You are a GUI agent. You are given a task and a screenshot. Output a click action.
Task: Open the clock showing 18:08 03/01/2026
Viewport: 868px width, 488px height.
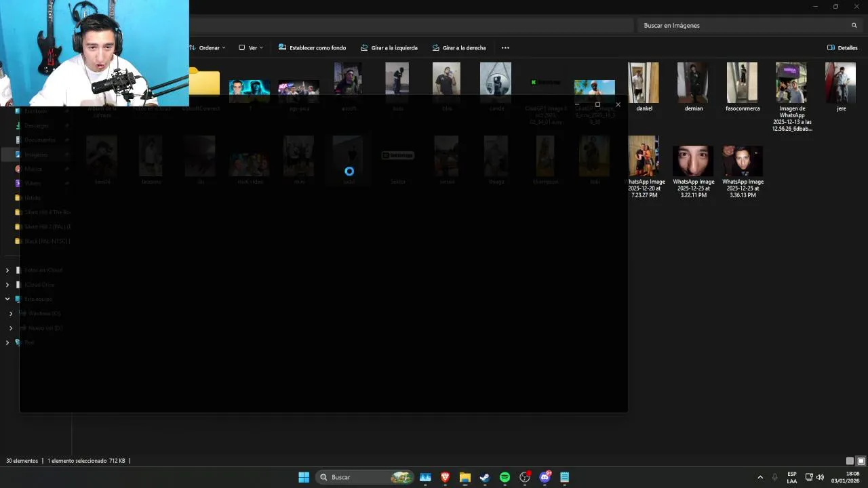[845, 477]
